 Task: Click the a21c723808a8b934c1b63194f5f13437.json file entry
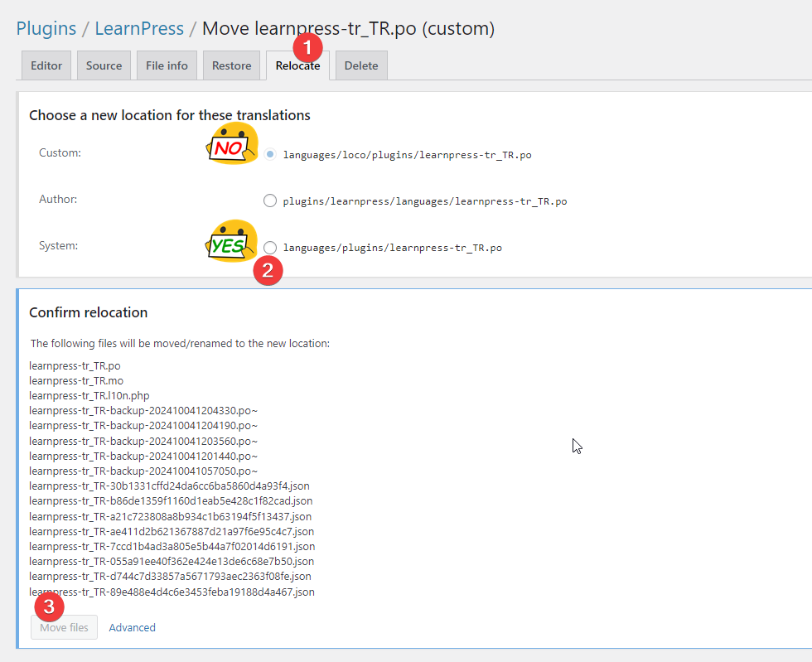(171, 516)
